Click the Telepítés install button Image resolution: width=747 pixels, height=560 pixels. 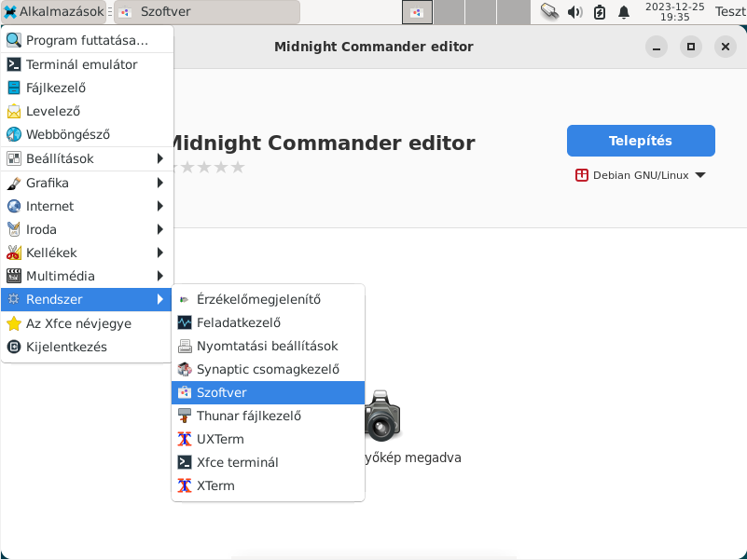point(641,141)
